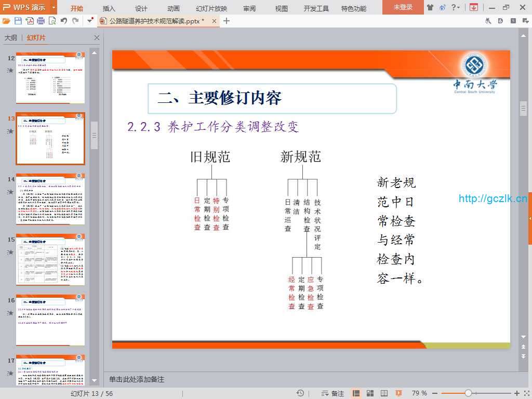532x399 pixels.
Task: Switch to slide sorter view
Action: click(370, 393)
